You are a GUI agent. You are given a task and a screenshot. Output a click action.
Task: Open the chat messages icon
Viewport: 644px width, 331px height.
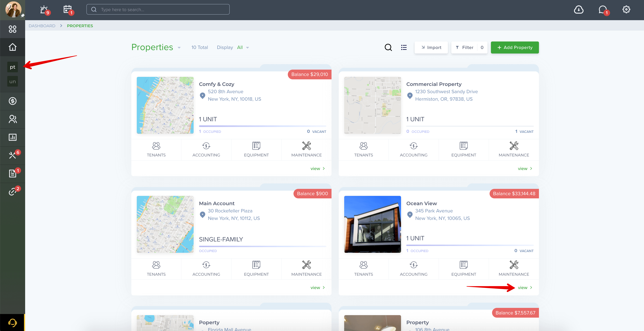[603, 10]
